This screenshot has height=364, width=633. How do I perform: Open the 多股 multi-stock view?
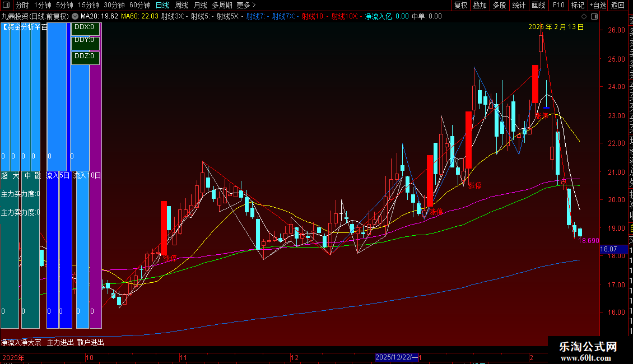(499, 5)
